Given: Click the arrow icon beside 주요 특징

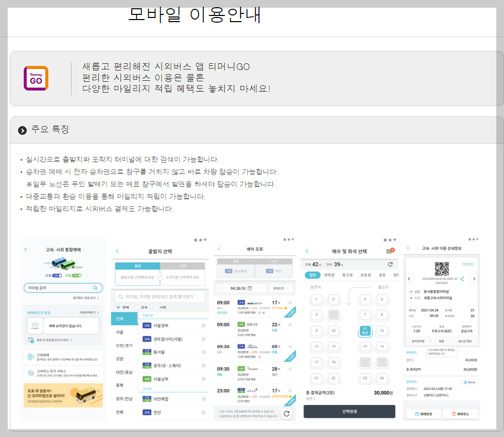Looking at the screenshot, I should (22, 130).
